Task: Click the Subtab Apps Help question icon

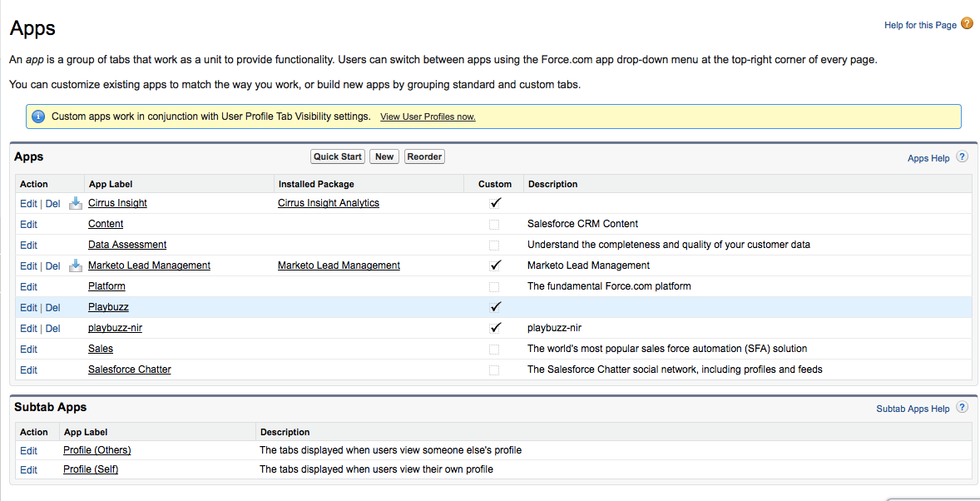Action: click(x=962, y=408)
